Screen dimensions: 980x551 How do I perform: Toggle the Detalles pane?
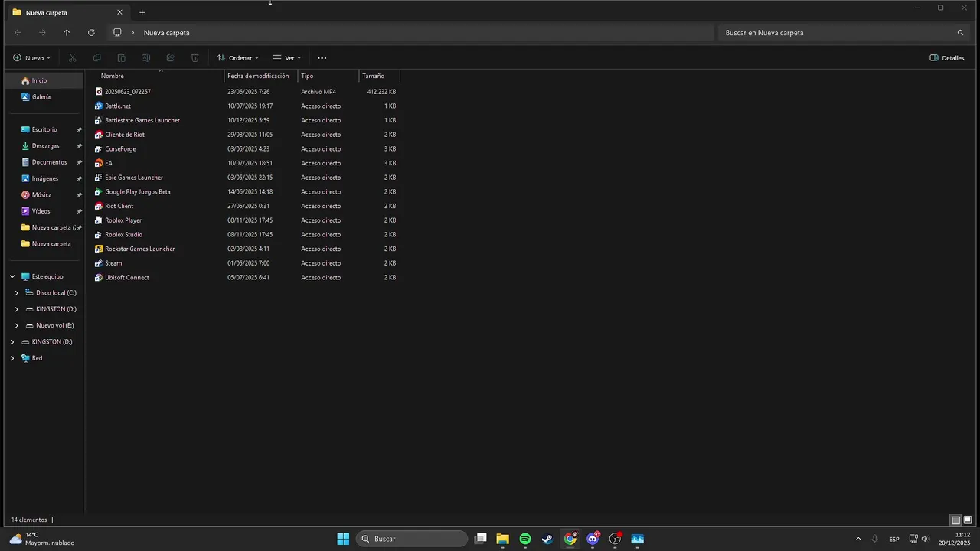[947, 58]
